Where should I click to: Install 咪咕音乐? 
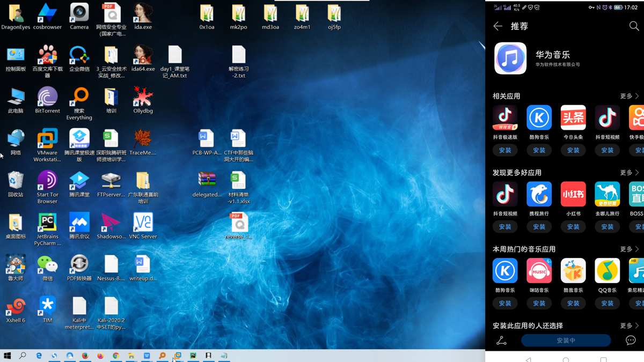click(539, 304)
